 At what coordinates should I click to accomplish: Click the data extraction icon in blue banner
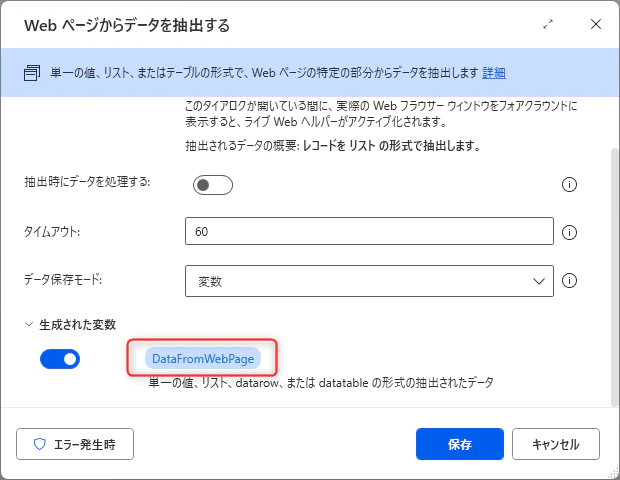click(x=32, y=73)
